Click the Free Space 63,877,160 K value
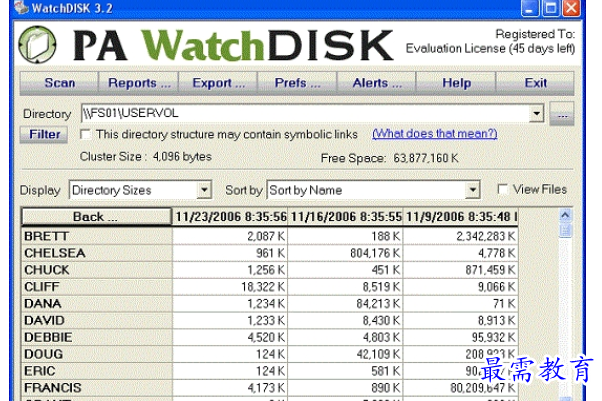This screenshot has height=401, width=602. tap(426, 158)
